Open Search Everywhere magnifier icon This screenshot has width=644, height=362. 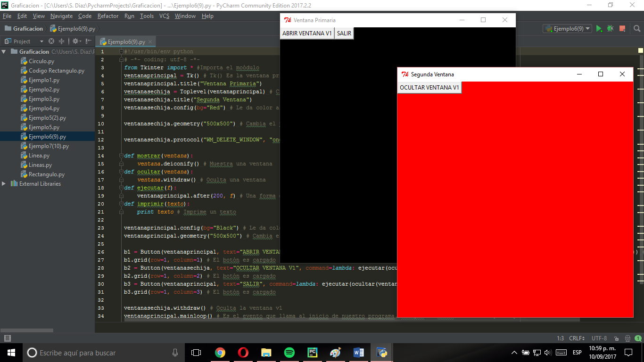[x=637, y=29]
